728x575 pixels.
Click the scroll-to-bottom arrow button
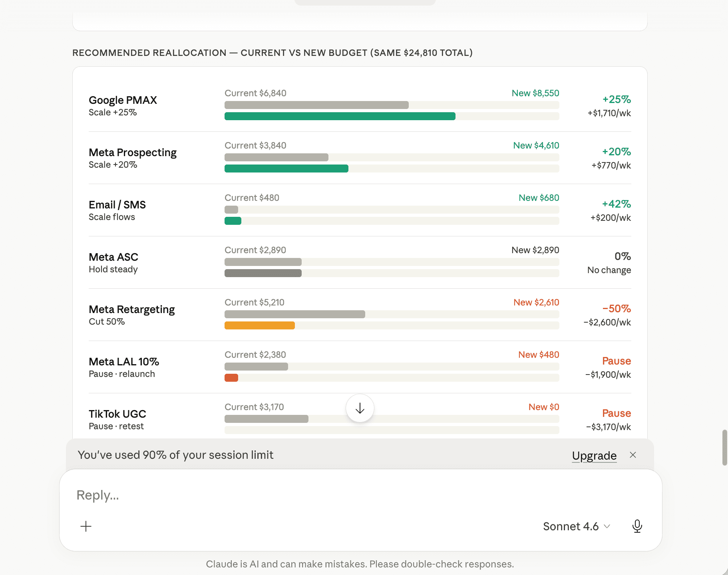pos(360,408)
